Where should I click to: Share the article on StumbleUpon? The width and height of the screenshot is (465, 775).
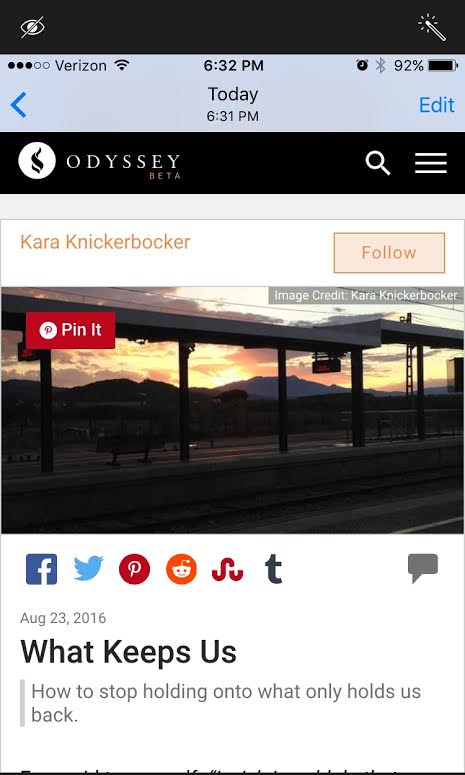(x=227, y=571)
